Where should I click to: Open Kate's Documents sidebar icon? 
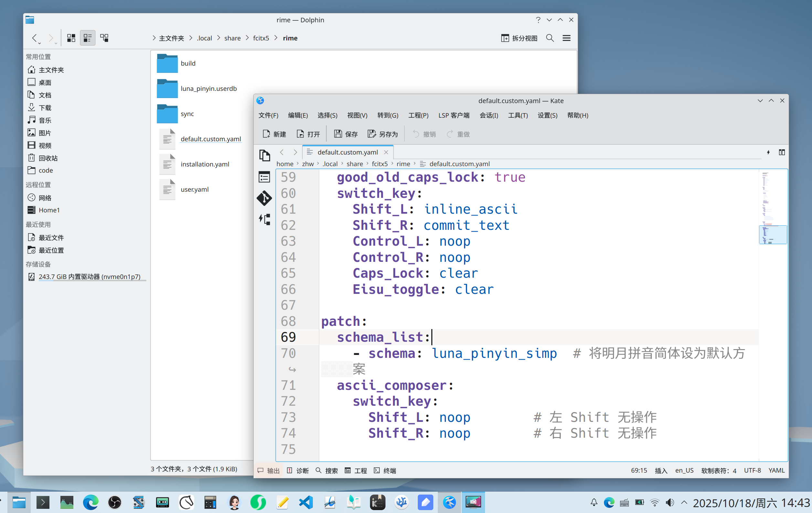point(264,155)
